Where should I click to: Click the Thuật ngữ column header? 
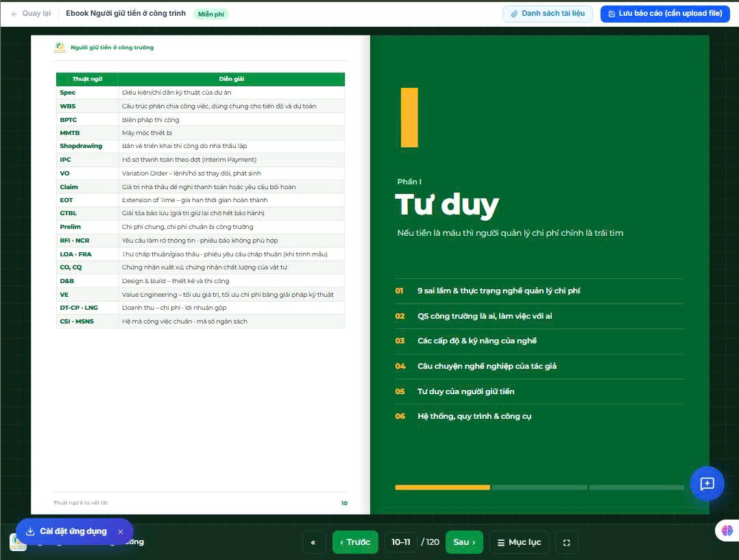(87, 80)
